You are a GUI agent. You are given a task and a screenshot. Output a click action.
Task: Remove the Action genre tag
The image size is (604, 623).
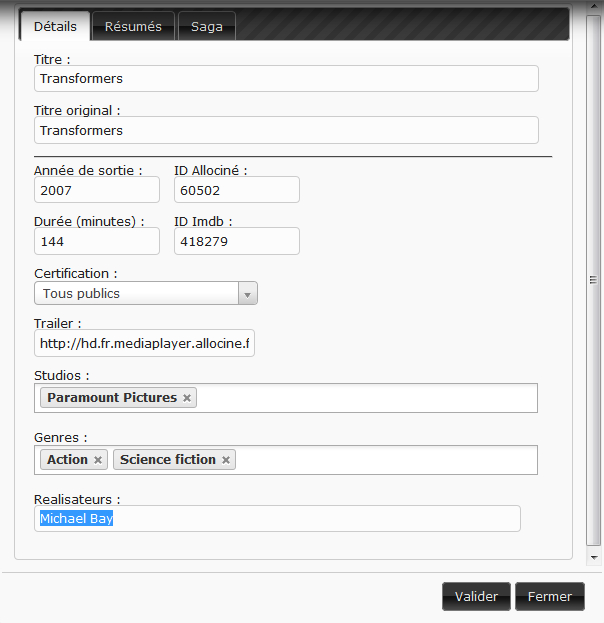click(98, 460)
